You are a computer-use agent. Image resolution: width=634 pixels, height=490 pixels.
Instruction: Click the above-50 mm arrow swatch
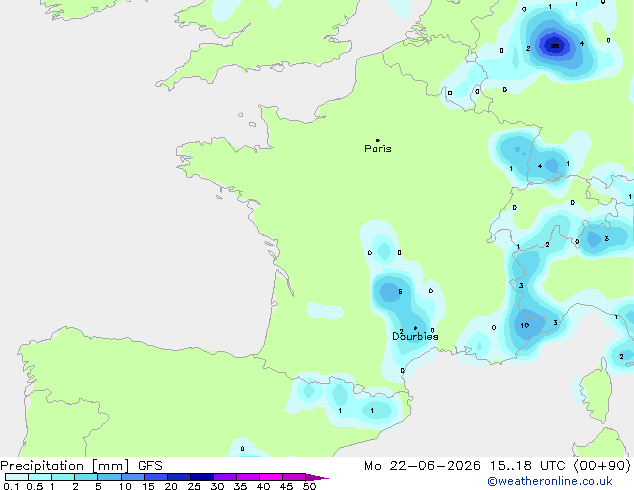tap(316, 477)
